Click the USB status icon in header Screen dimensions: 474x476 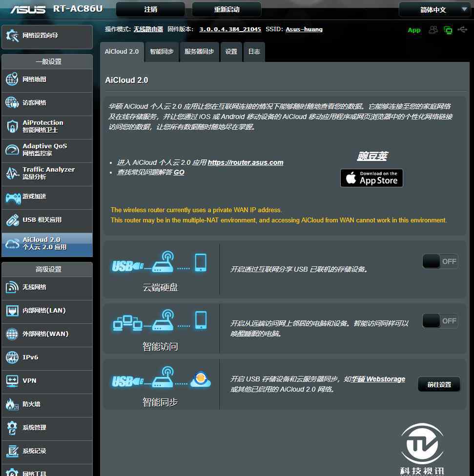462,29
